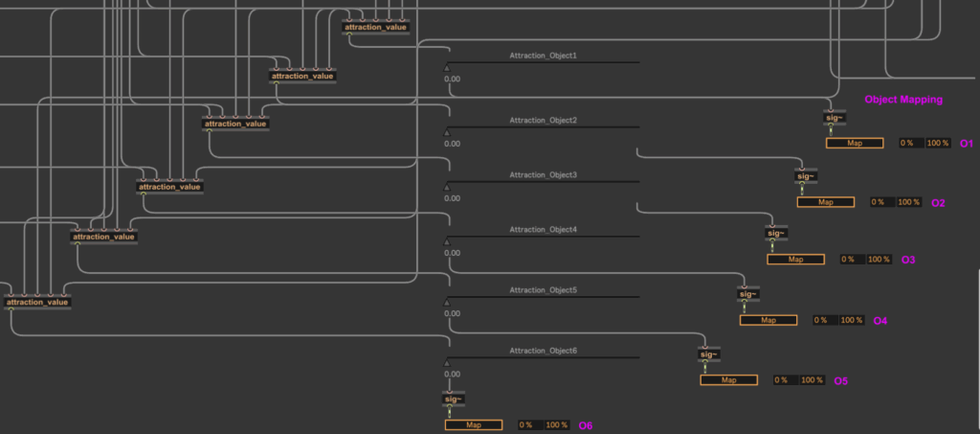
Task: Select attraction_value object wired to Attraction_Object6
Action: (x=37, y=303)
